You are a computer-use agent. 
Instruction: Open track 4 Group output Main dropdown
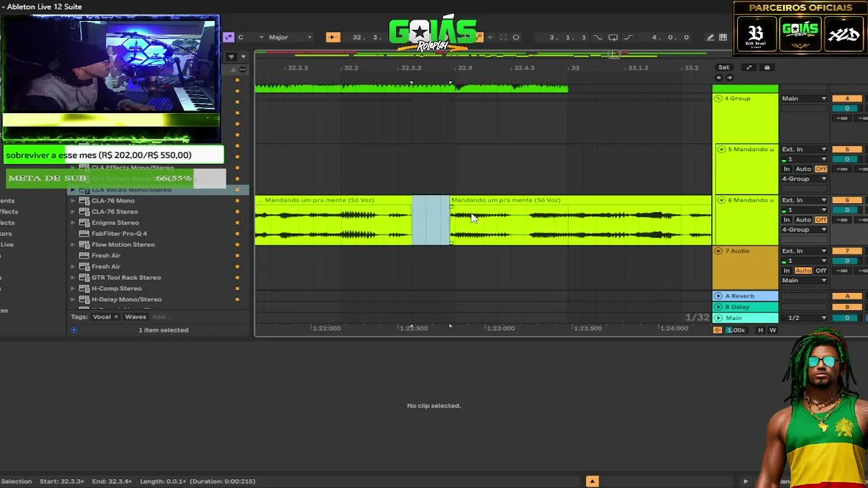pyautogui.click(x=804, y=99)
